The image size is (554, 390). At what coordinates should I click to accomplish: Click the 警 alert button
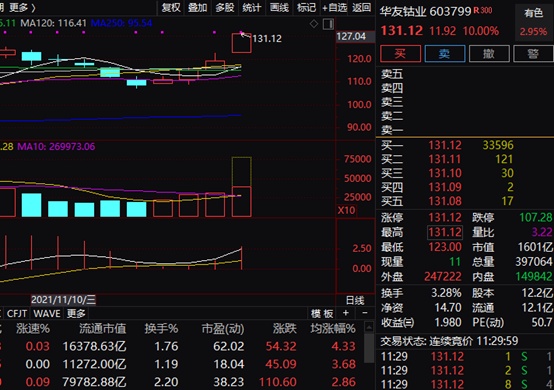(x=533, y=54)
